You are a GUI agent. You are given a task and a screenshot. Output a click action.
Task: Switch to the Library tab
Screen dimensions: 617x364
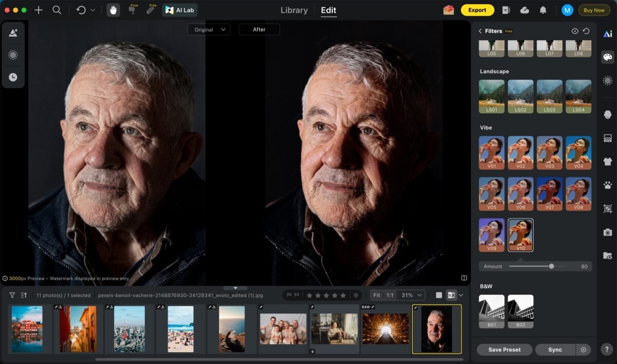pyautogui.click(x=294, y=10)
